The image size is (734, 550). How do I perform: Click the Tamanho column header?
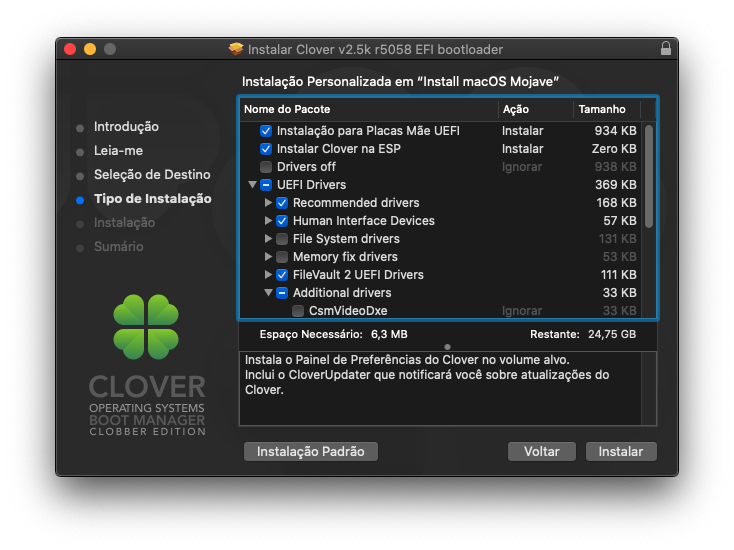coord(607,110)
